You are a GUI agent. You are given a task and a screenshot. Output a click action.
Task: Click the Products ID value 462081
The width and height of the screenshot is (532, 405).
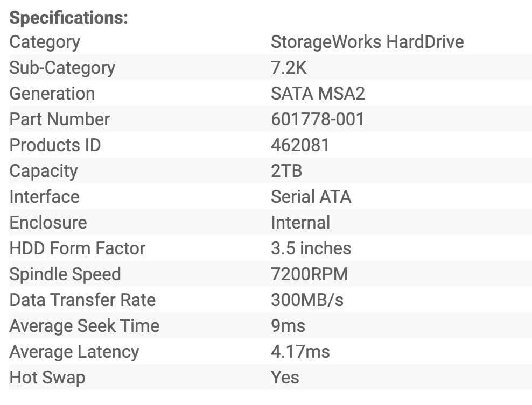coord(300,145)
